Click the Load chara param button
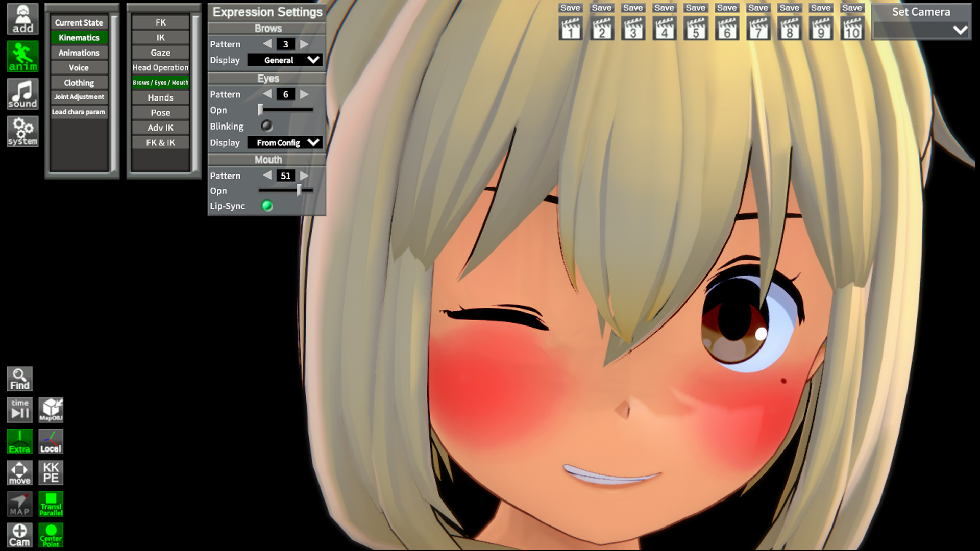Image resolution: width=980 pixels, height=551 pixels. [79, 112]
